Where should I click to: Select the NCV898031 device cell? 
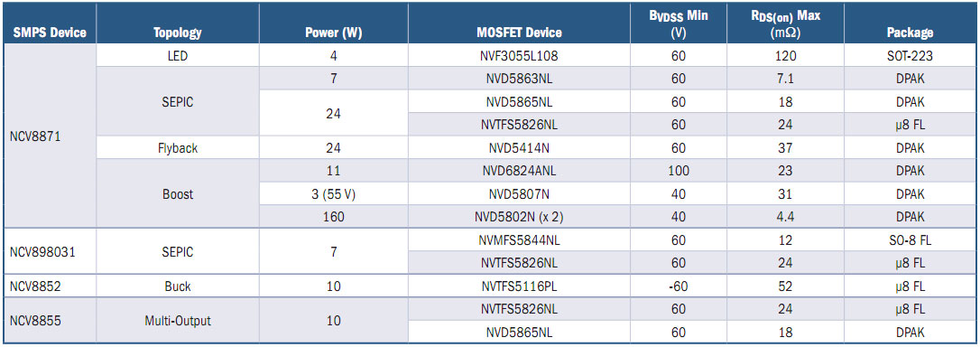coord(50,252)
